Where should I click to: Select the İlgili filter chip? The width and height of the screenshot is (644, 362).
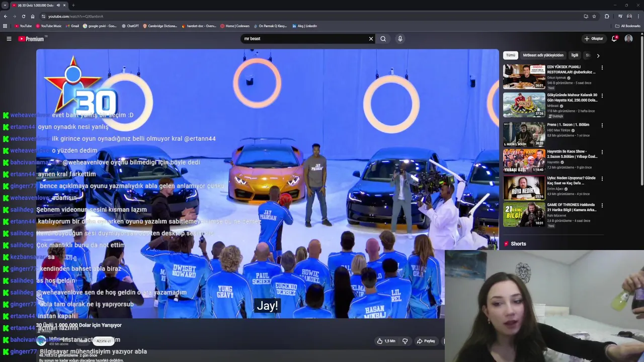tap(575, 55)
